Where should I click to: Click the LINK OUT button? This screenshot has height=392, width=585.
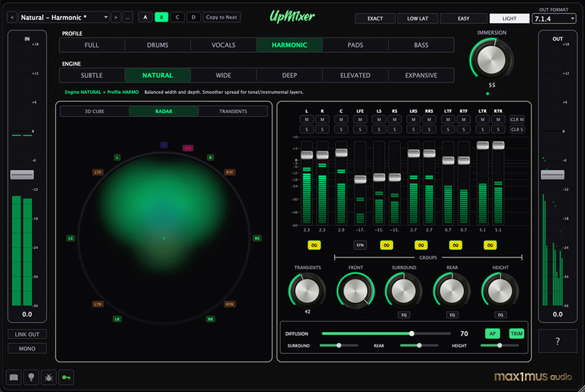pyautogui.click(x=27, y=335)
